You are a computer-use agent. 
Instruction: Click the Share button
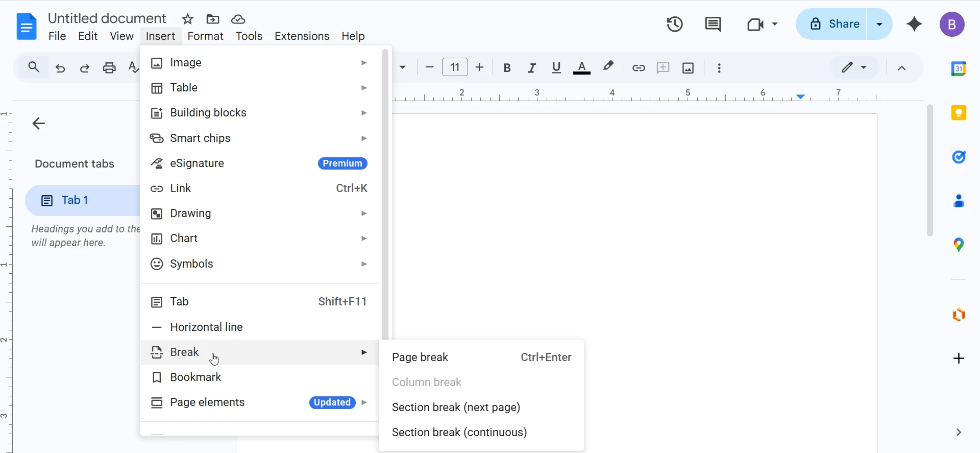pos(832,24)
